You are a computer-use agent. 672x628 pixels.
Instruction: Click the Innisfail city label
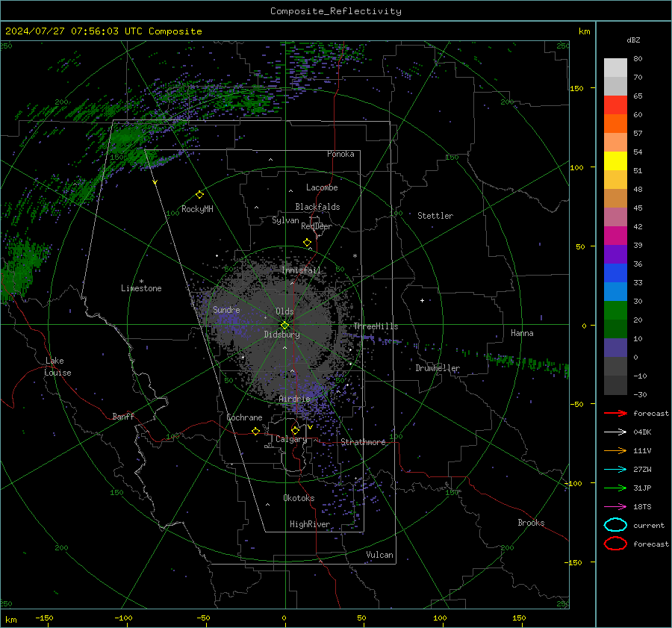click(301, 270)
